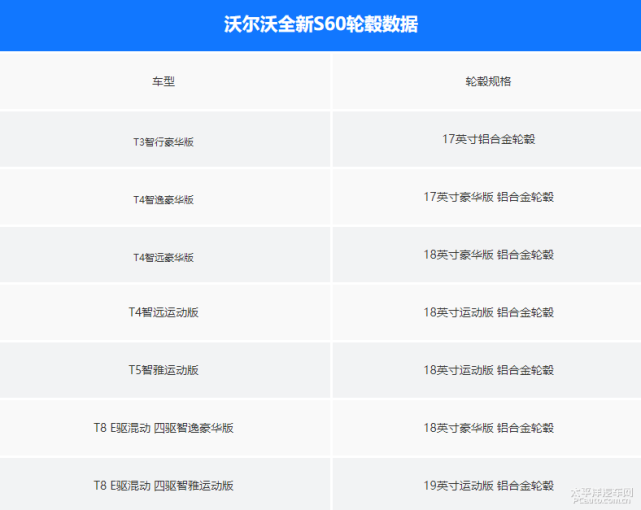The image size is (641, 510).
Task: Select the 轮毂规格 column header
Action: (x=488, y=81)
